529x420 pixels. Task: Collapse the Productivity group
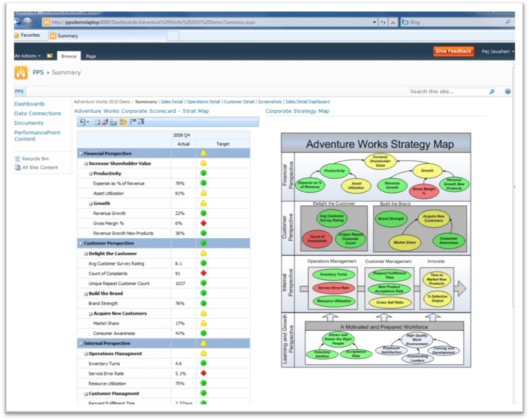coord(91,174)
